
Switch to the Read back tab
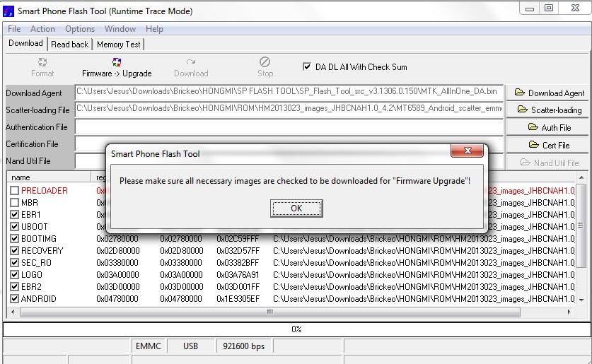(70, 44)
